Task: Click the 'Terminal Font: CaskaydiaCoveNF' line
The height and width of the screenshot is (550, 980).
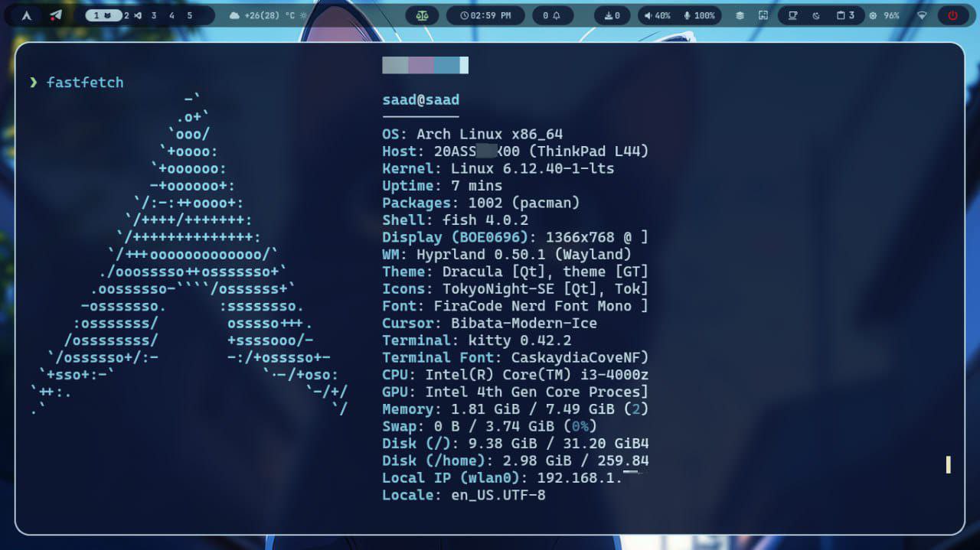Action: click(x=515, y=357)
